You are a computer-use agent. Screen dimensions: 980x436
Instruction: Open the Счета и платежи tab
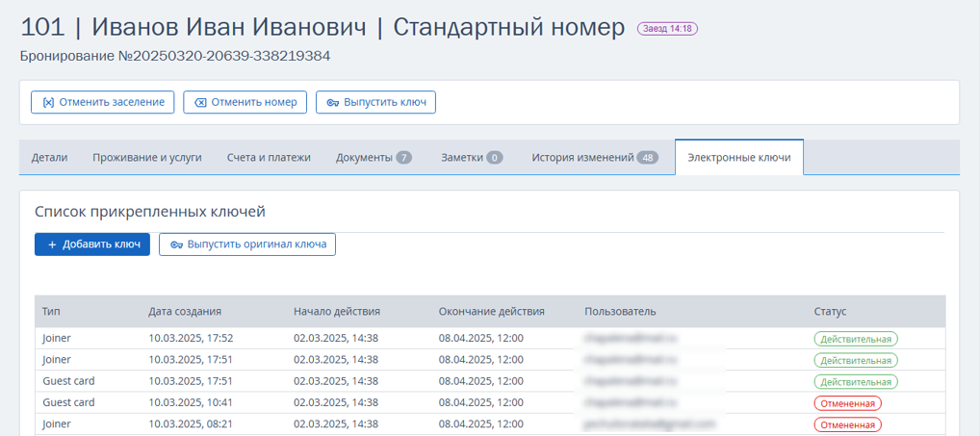tap(269, 158)
